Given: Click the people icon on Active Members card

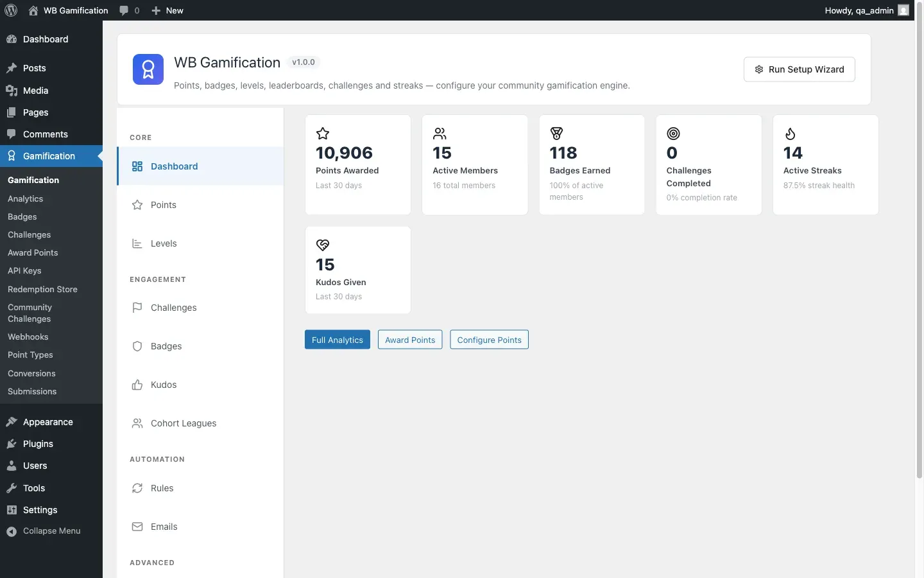Looking at the screenshot, I should (440, 134).
